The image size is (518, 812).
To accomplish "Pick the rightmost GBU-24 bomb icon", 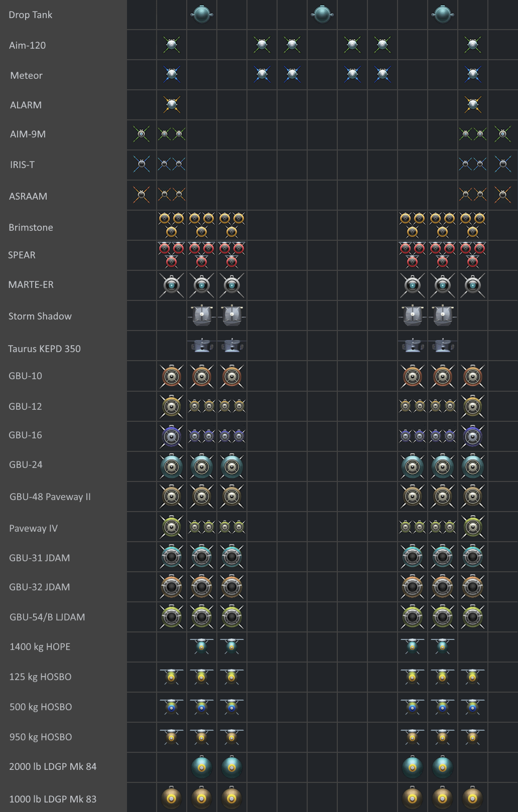I will 473,466.
